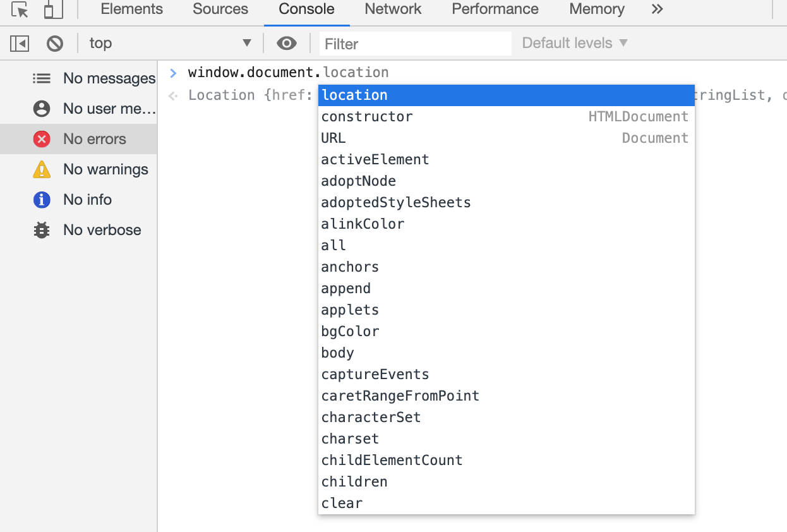The height and width of the screenshot is (532, 787).
Task: Select the Console tab
Action: pyautogui.click(x=306, y=9)
